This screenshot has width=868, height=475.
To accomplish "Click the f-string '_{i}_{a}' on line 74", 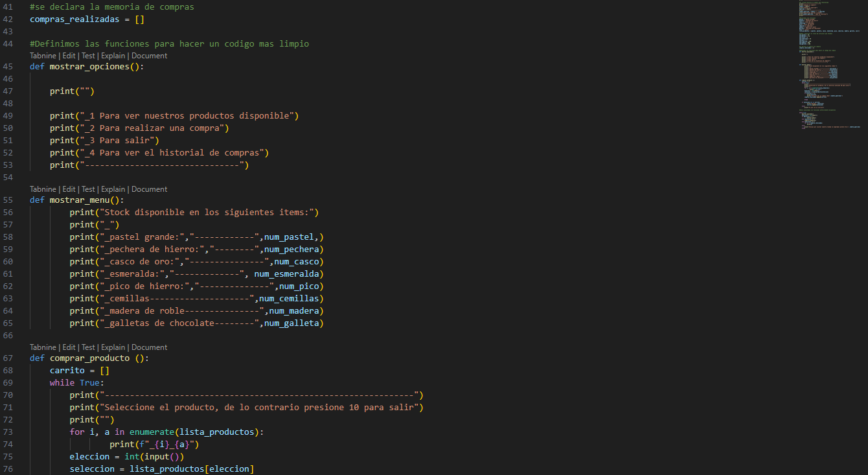I will [166, 444].
